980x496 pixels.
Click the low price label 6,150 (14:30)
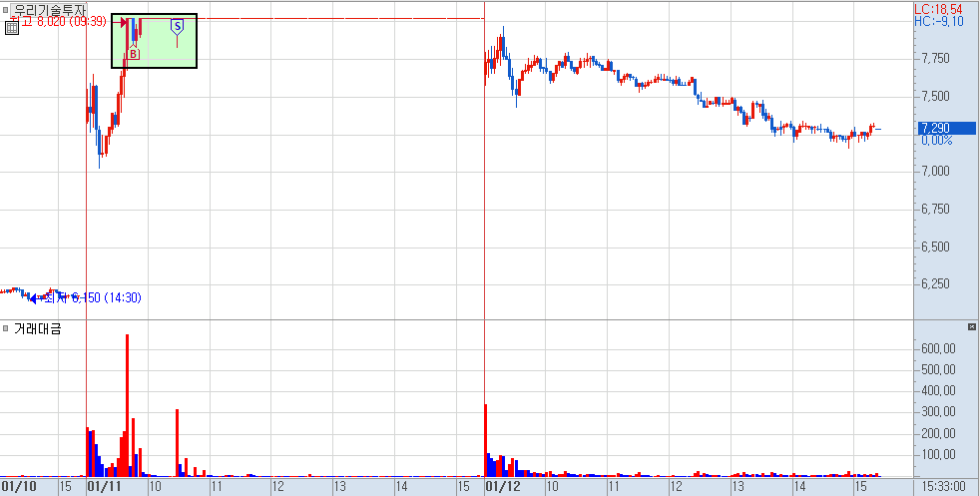click(x=91, y=298)
